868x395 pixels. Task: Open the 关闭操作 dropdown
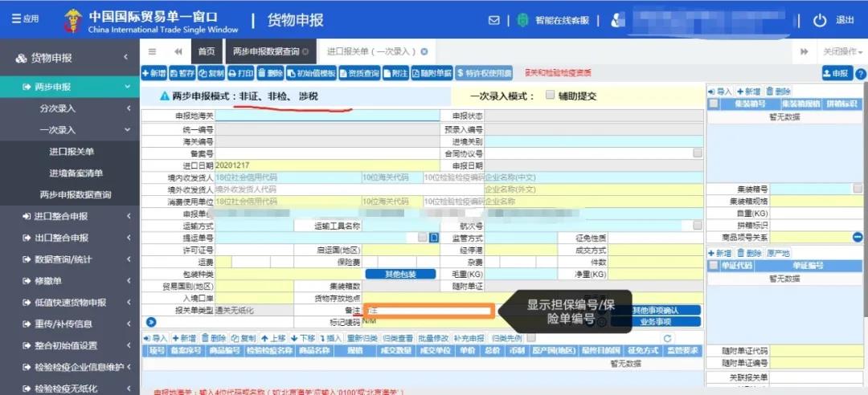point(842,51)
